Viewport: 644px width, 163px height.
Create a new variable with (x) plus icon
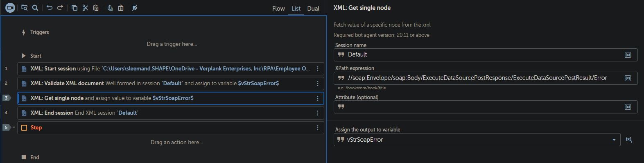click(x=629, y=140)
